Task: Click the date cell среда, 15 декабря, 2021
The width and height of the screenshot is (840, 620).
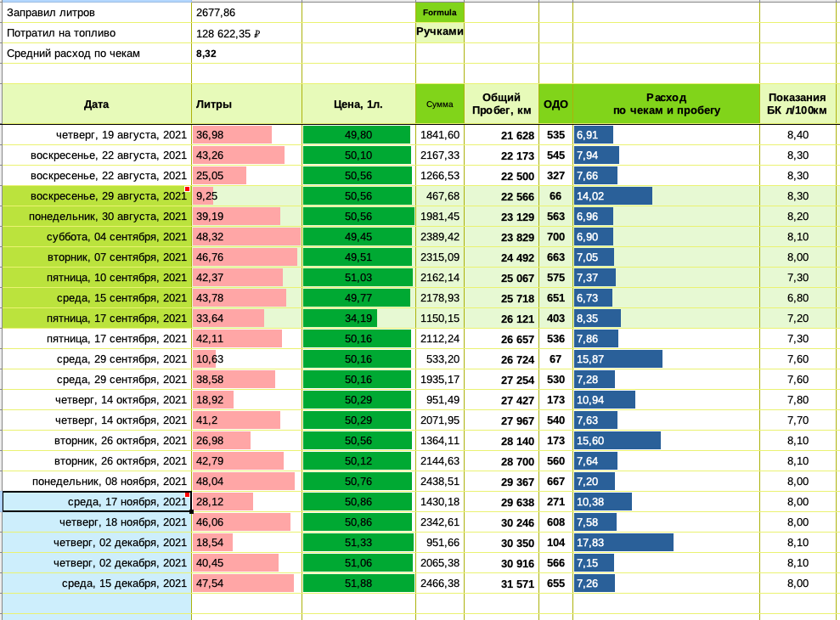Action: [x=97, y=583]
